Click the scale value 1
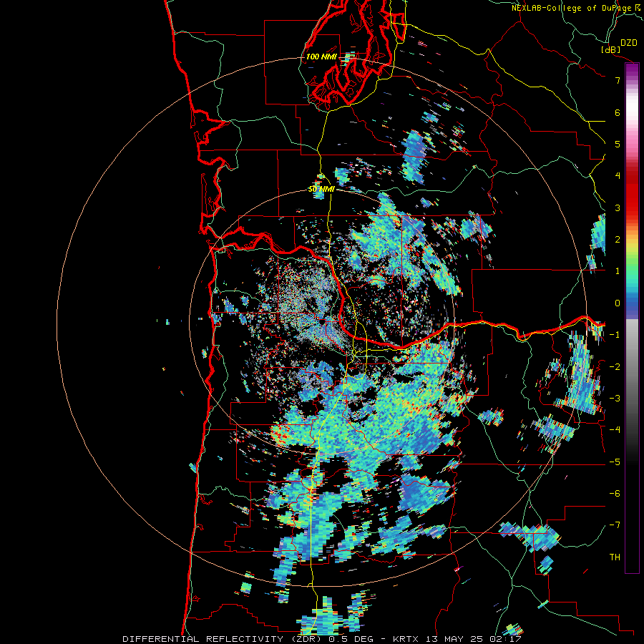The image size is (644, 644). pyautogui.click(x=618, y=271)
